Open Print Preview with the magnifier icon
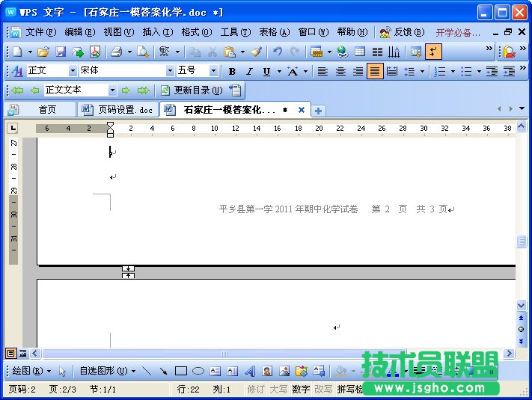Screen dimensions: 532x400 click(x=143, y=52)
